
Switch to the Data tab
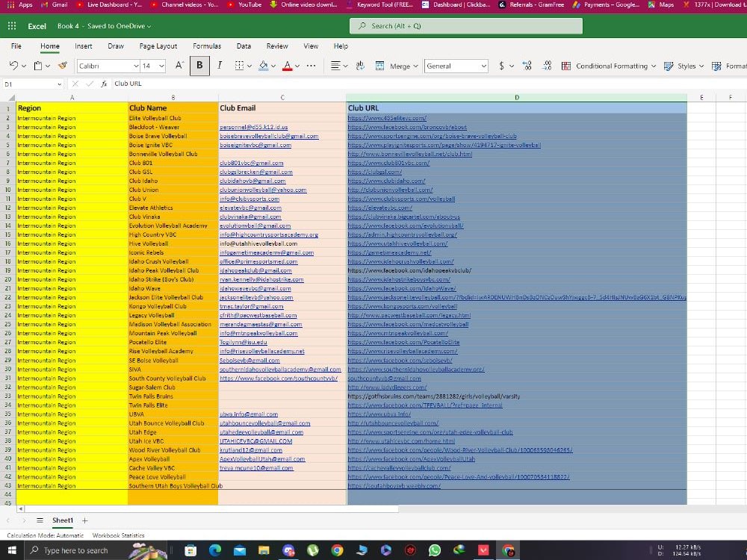[244, 46]
